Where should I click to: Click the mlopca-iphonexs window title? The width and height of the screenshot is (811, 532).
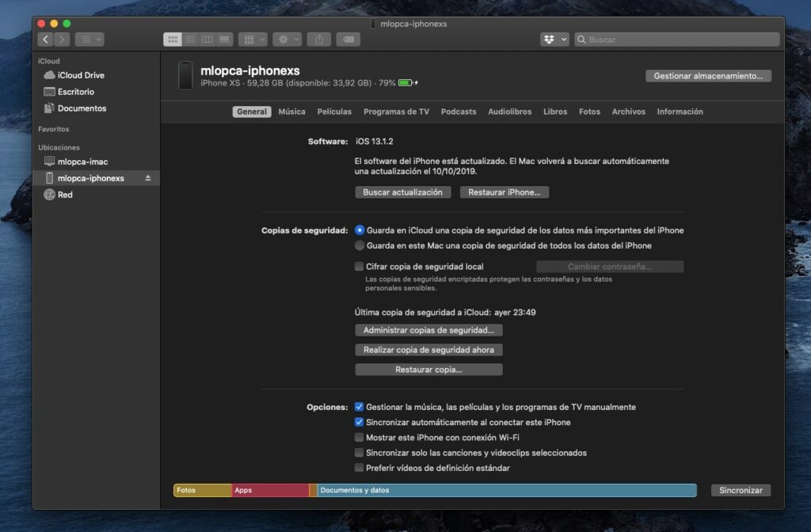(413, 24)
